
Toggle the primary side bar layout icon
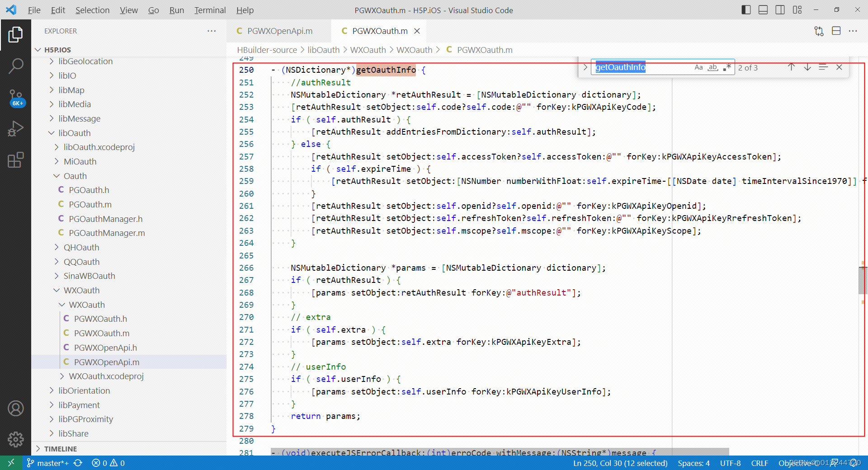click(x=746, y=10)
